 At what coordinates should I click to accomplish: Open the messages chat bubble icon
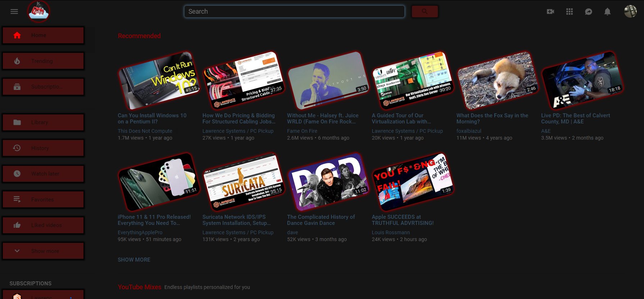tap(589, 12)
